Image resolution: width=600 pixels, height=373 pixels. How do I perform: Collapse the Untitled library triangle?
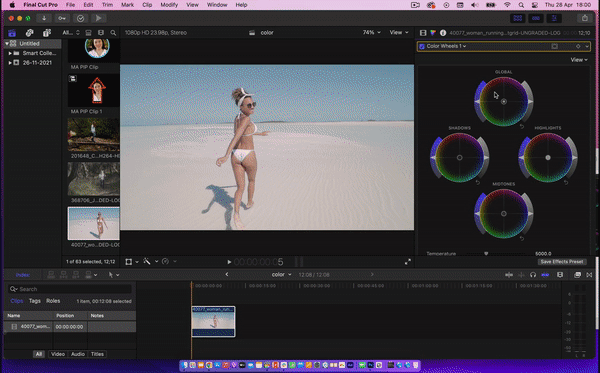click(7, 44)
